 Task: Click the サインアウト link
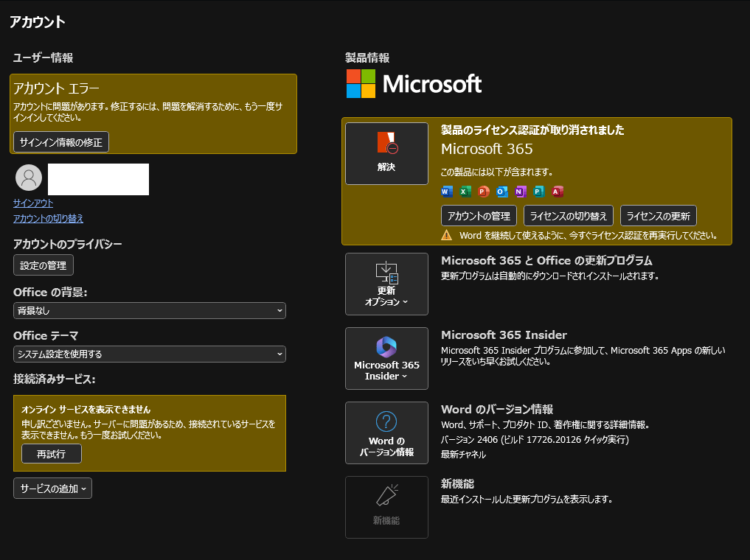33,203
